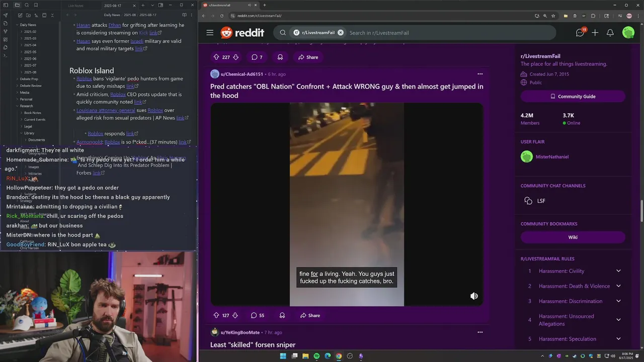Screen dimensions: 644x362
Task: Open the Reddit user avatar menu
Action: [628, 33]
